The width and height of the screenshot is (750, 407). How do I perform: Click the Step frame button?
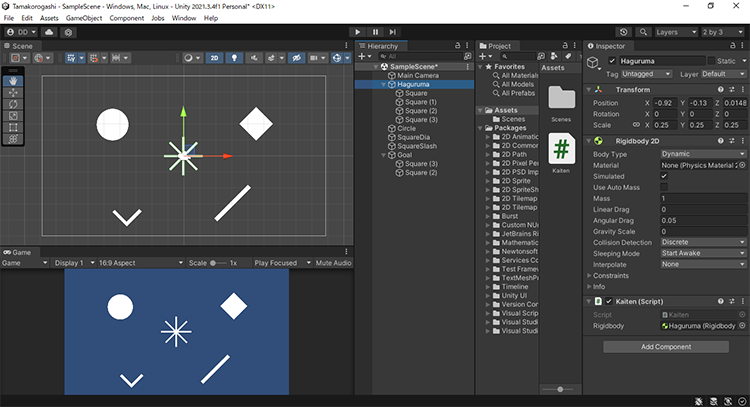(x=394, y=32)
